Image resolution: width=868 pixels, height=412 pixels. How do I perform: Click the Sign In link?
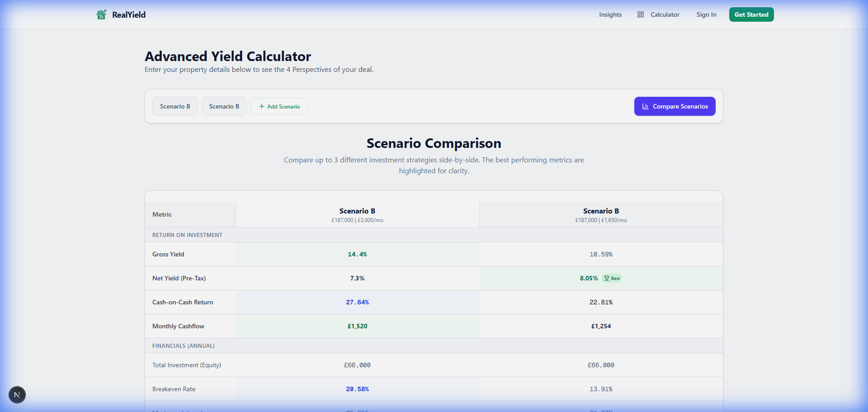[x=706, y=14]
